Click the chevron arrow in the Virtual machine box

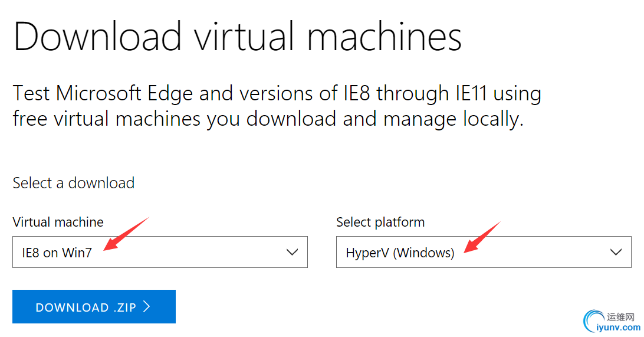(292, 253)
